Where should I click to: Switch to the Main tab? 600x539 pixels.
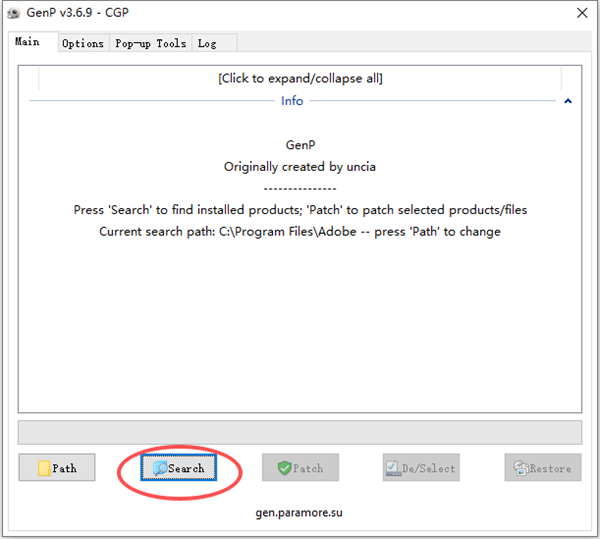tap(32, 41)
